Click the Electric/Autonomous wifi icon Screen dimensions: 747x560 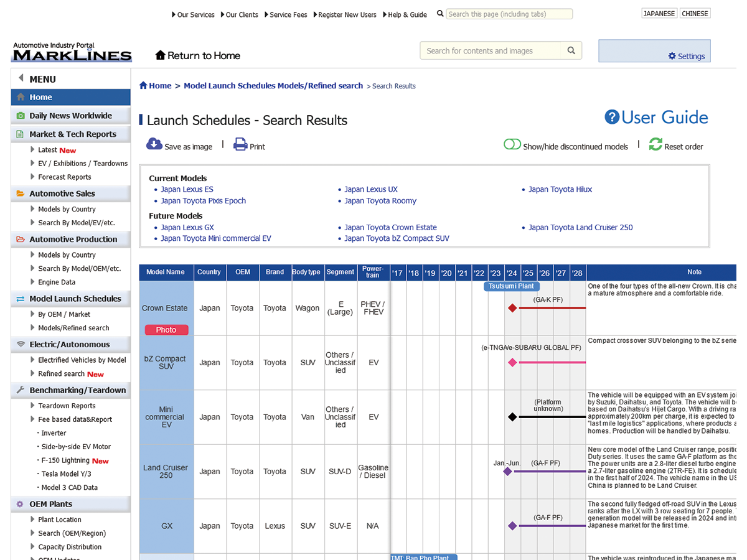[21, 344]
